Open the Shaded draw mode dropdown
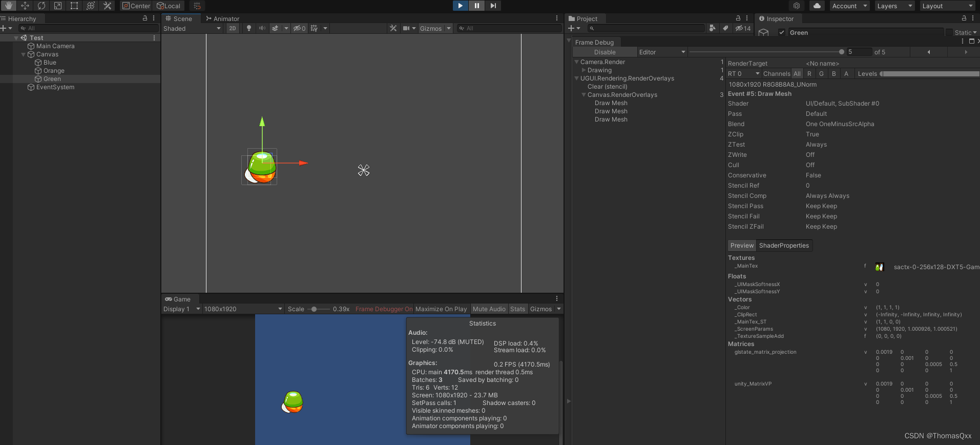Image resolution: width=980 pixels, height=445 pixels. (192, 28)
